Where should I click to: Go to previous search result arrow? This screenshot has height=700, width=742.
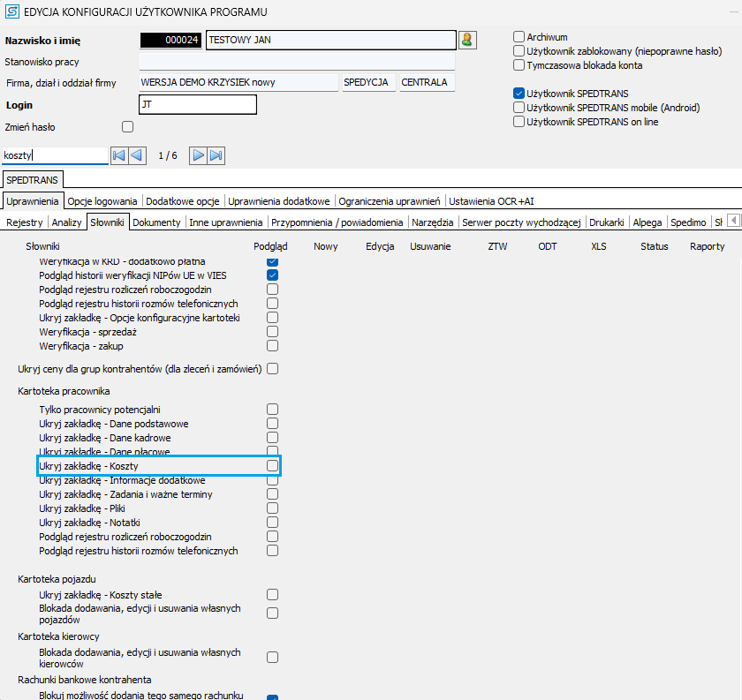(137, 155)
